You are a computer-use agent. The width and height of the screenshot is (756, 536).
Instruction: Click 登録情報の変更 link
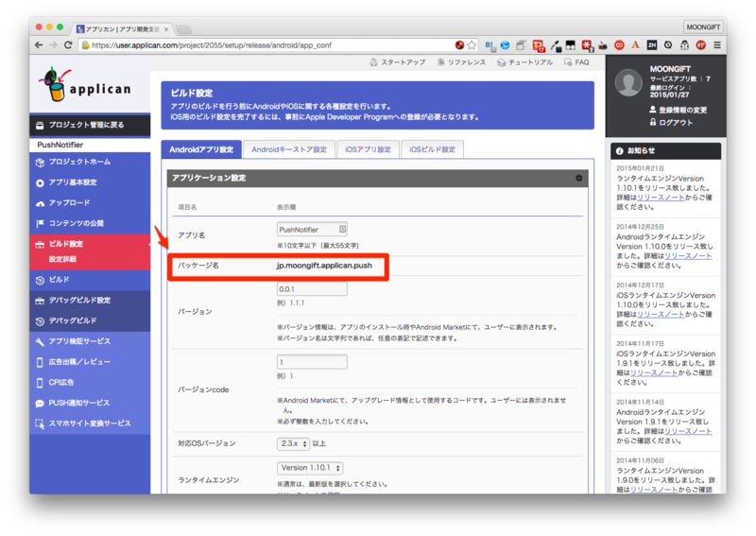point(678,110)
